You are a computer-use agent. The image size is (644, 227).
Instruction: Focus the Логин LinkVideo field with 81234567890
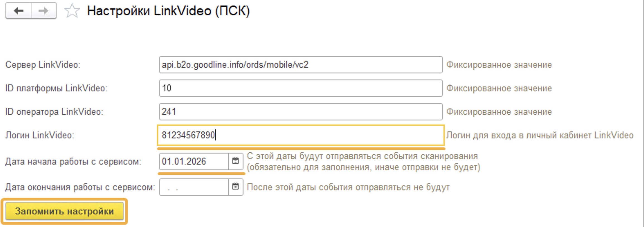pyautogui.click(x=301, y=135)
